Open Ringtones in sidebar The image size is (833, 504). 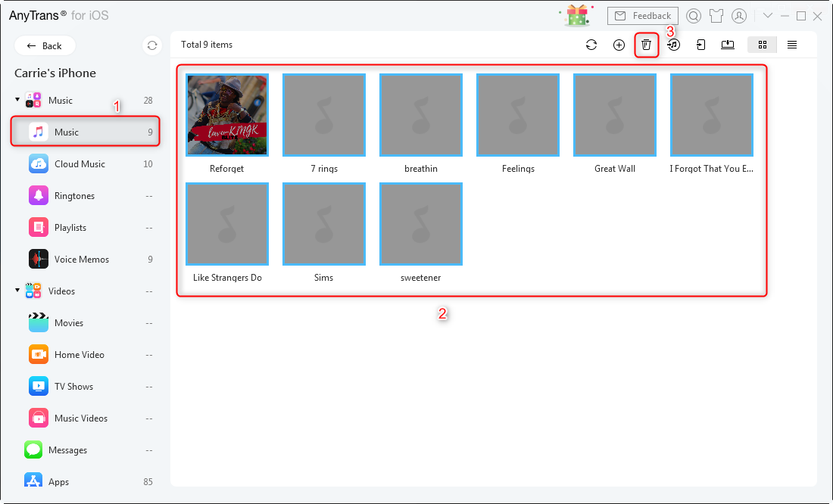[x=85, y=195]
